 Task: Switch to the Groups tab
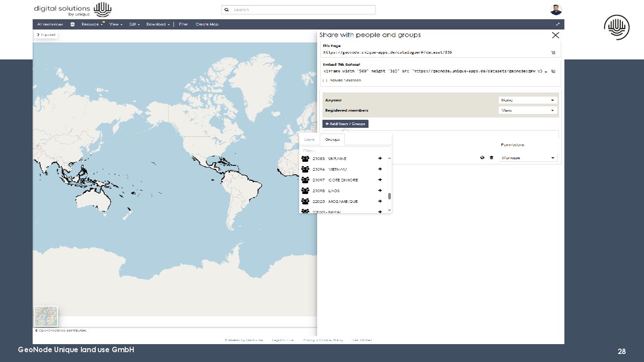click(332, 139)
